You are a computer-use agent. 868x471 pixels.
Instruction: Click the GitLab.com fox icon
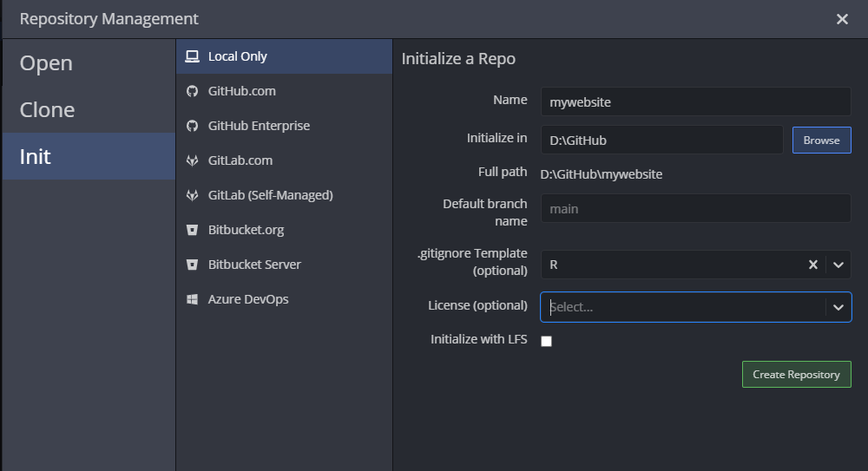(x=192, y=160)
